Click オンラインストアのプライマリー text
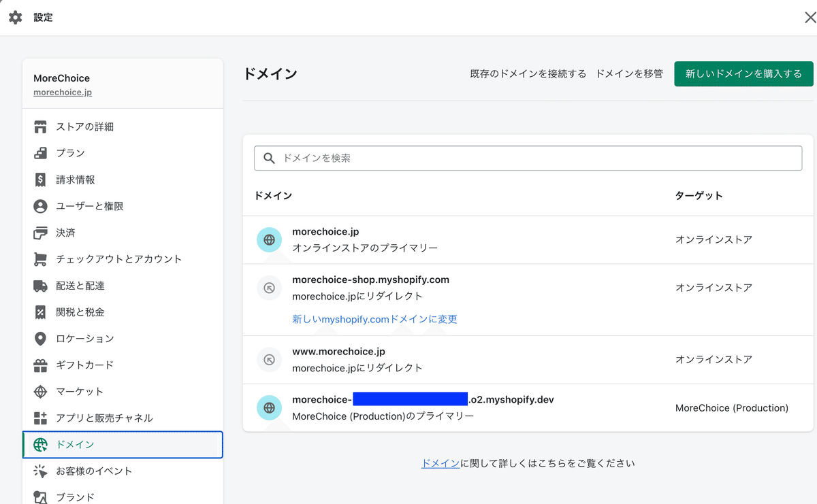The width and height of the screenshot is (817, 504). point(365,248)
